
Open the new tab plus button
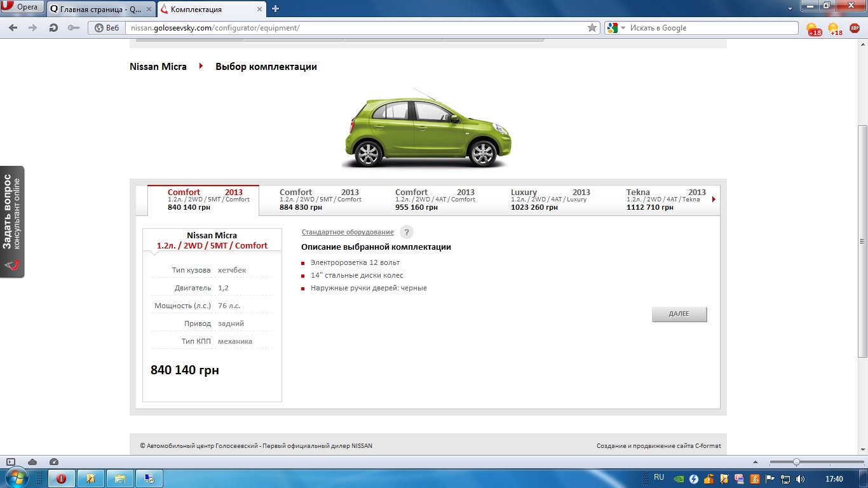click(275, 9)
